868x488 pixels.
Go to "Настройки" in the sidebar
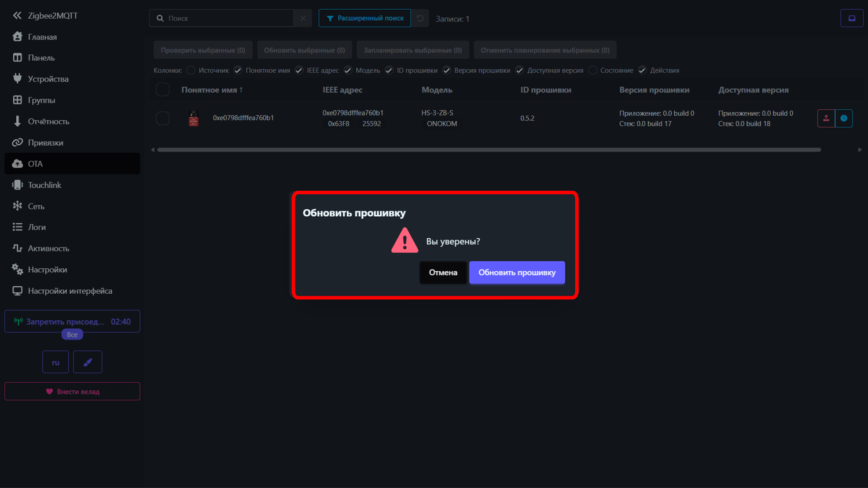tap(47, 269)
